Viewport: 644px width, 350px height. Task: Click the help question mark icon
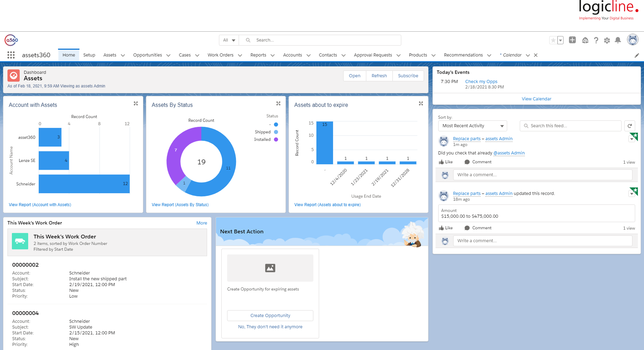(596, 40)
